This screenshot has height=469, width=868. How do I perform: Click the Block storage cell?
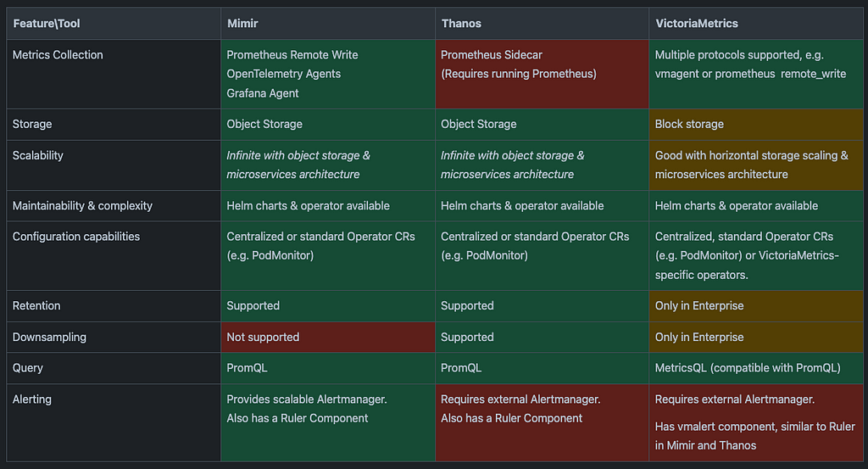point(755,124)
